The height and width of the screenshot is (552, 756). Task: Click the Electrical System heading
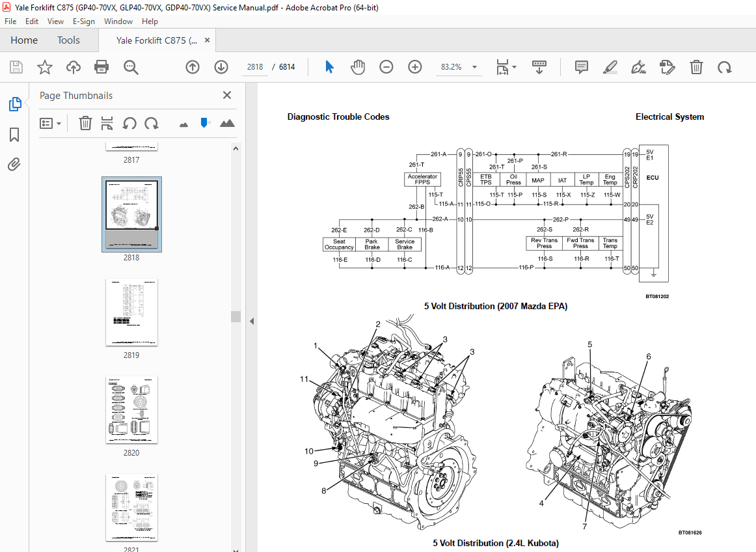click(669, 117)
